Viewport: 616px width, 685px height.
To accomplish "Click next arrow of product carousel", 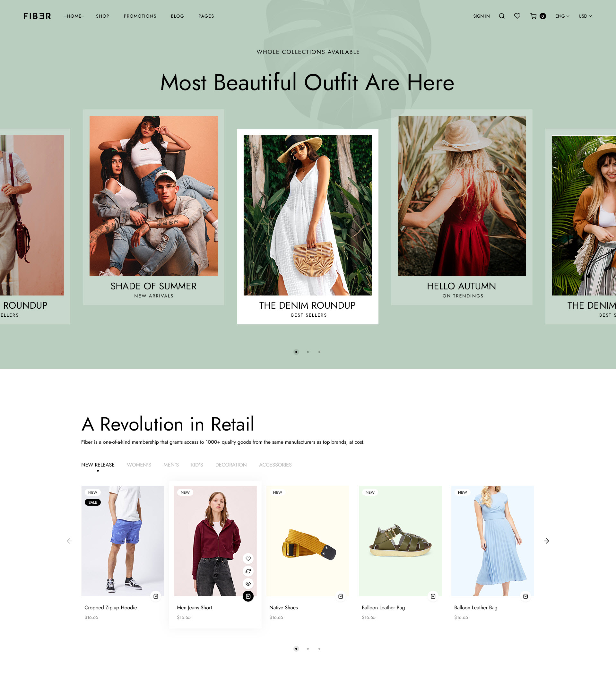I will [x=546, y=541].
